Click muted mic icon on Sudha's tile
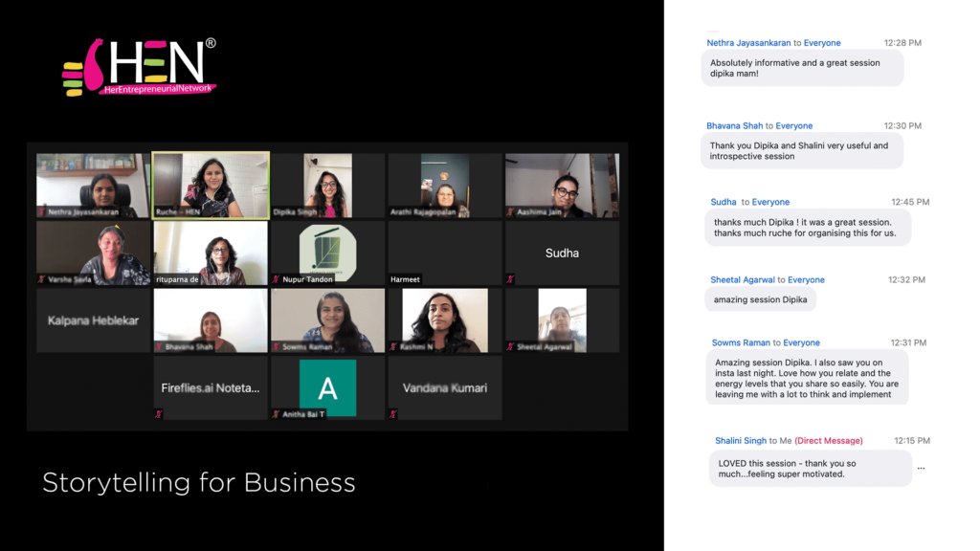980x551 pixels. click(x=511, y=279)
